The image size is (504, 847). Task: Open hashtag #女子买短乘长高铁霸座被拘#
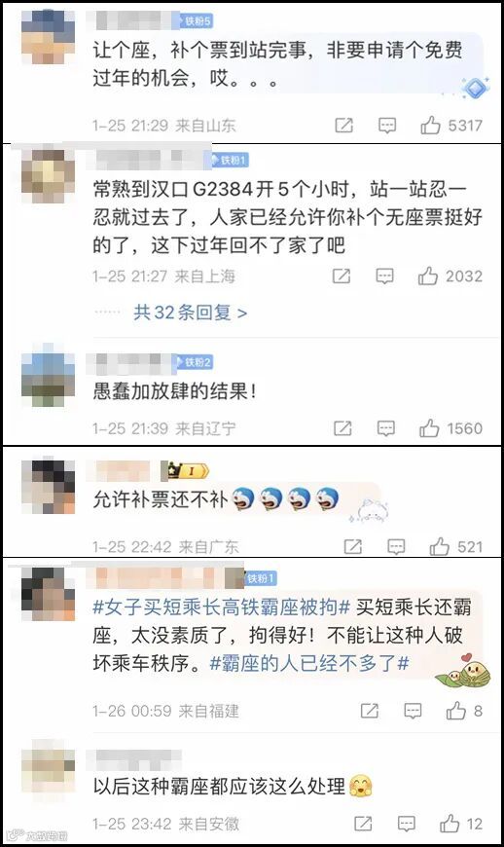(221, 607)
